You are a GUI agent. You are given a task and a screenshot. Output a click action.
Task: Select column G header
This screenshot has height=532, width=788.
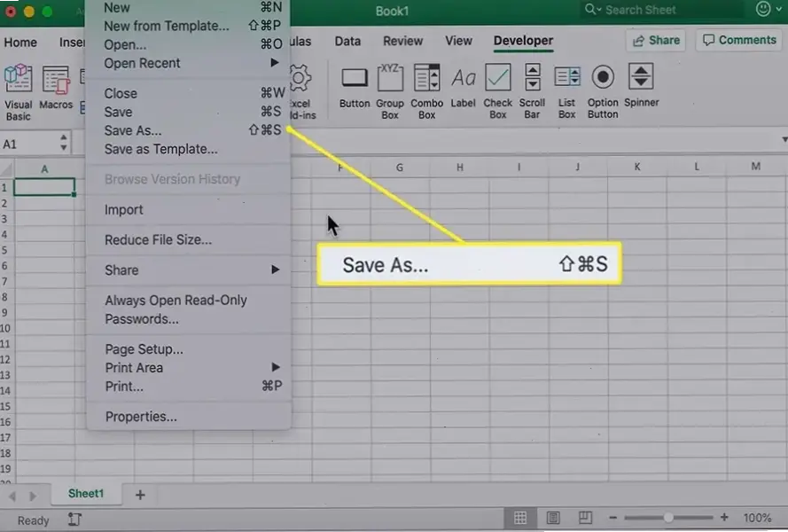tap(400, 168)
